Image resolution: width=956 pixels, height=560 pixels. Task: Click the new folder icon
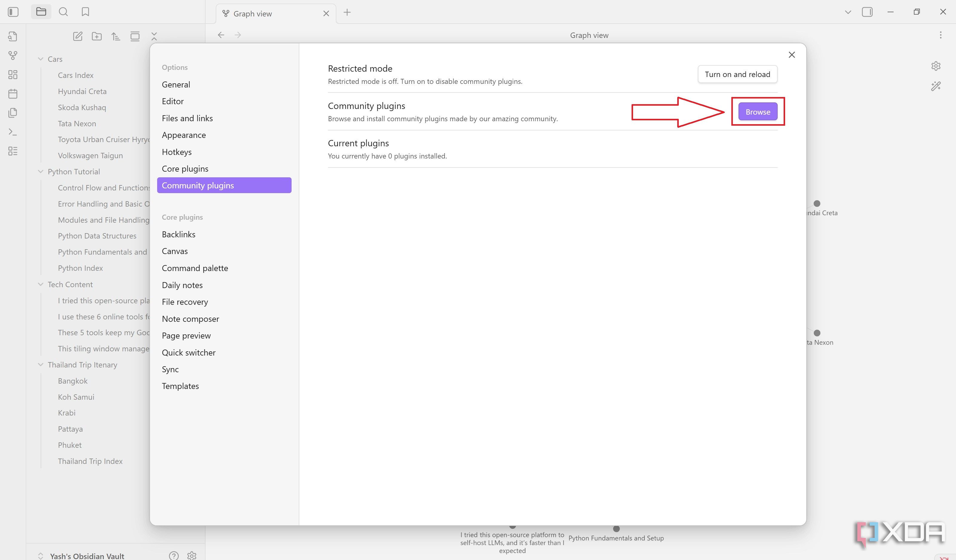click(97, 36)
